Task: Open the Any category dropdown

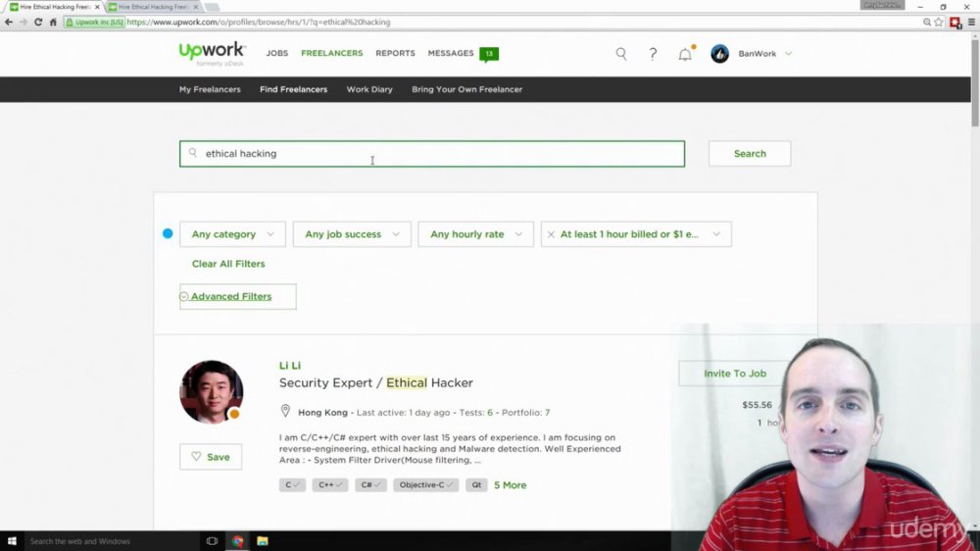Action: point(232,234)
